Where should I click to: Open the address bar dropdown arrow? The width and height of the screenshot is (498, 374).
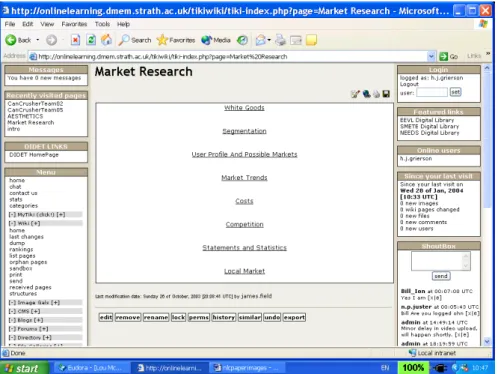click(431, 56)
